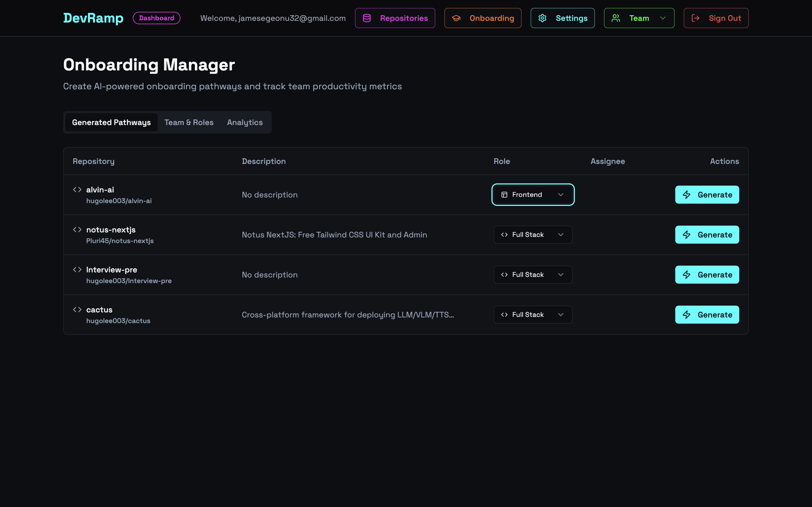Switch to the Team & Roles tab

point(189,122)
